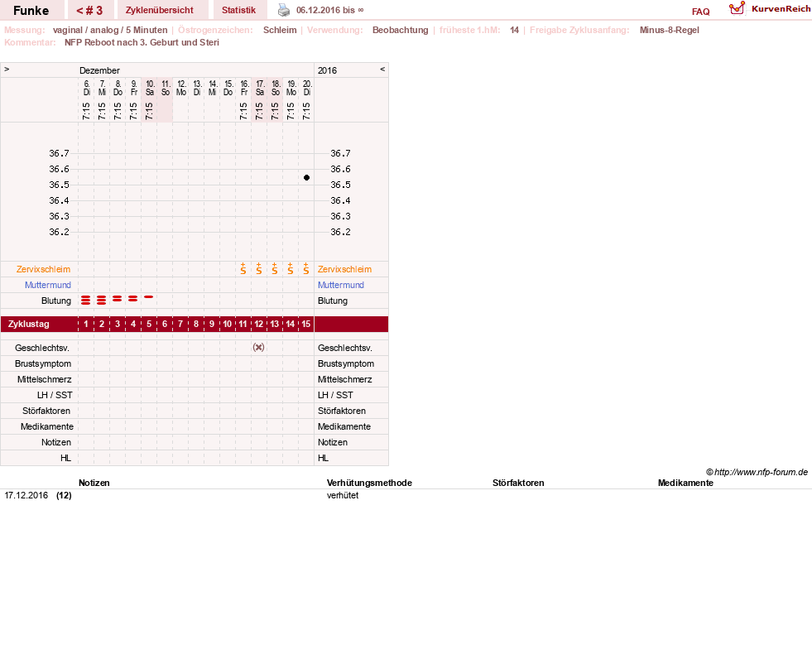Select the Funke user tab
This screenshot has height=664, width=812.
(31, 11)
